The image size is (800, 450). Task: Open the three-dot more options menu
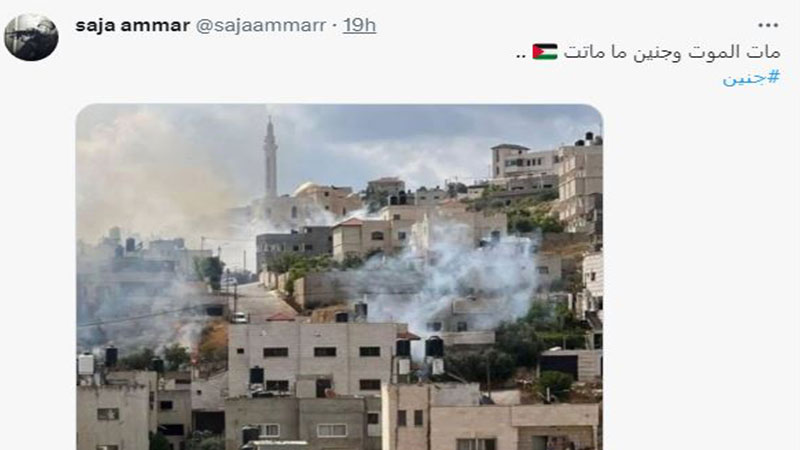click(x=767, y=25)
